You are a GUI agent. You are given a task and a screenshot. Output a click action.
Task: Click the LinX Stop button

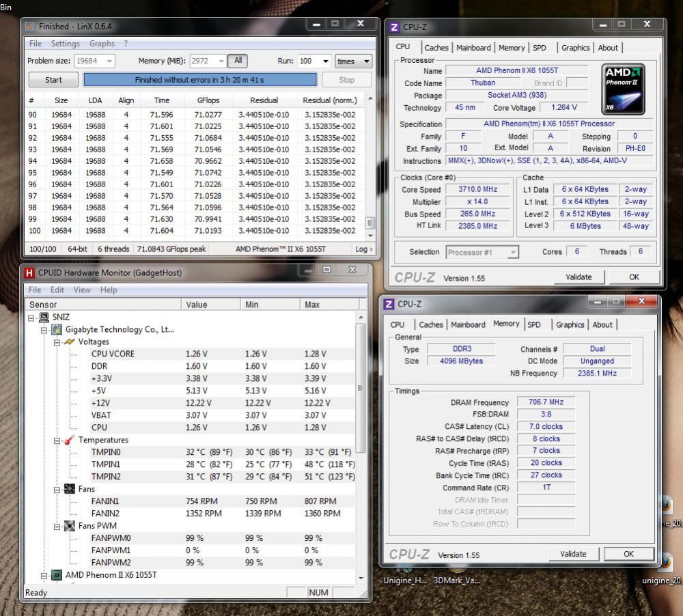click(347, 80)
